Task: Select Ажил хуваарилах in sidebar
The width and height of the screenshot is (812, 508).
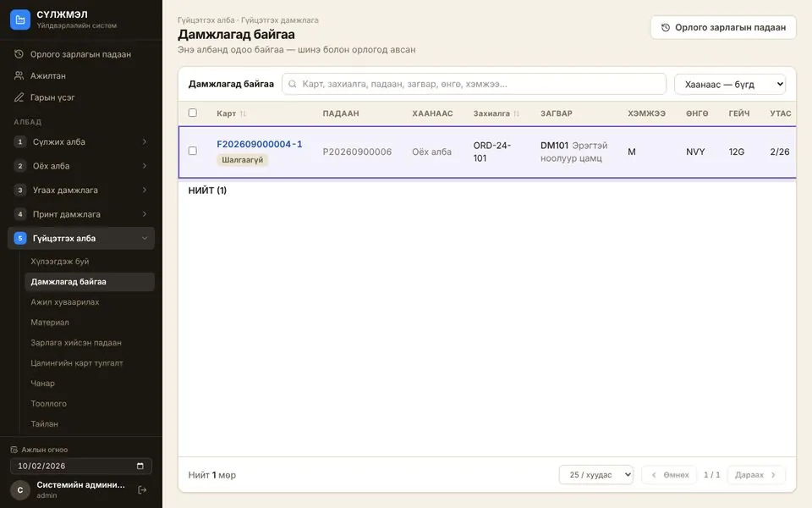Action: pyautogui.click(x=90, y=301)
